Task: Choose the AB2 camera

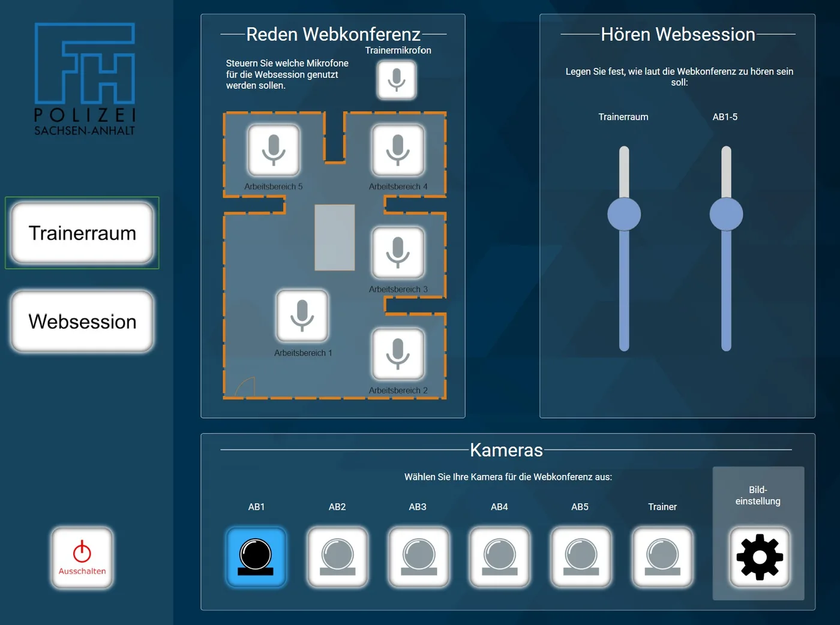Action: click(x=337, y=557)
